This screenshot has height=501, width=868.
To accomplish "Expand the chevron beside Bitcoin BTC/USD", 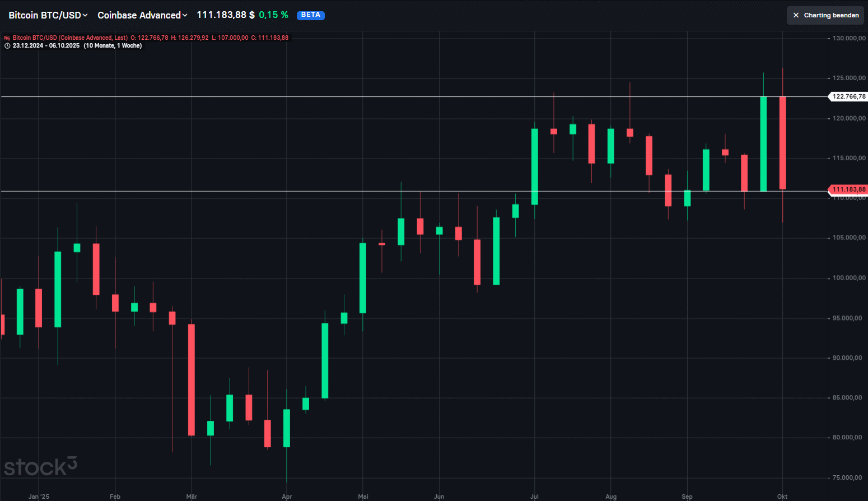I will pos(85,15).
